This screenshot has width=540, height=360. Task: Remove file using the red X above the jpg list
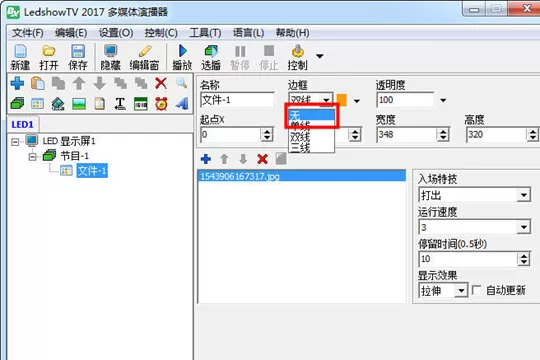click(x=262, y=159)
